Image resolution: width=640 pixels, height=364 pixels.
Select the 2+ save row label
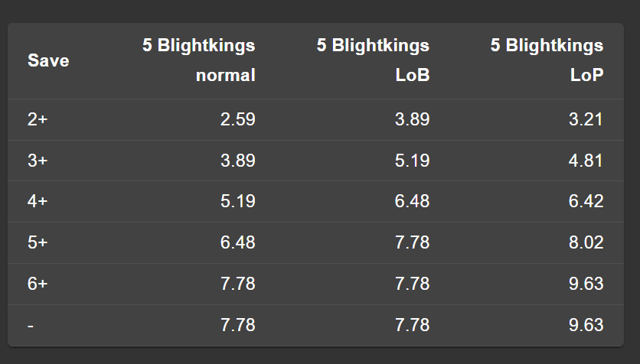(x=37, y=119)
